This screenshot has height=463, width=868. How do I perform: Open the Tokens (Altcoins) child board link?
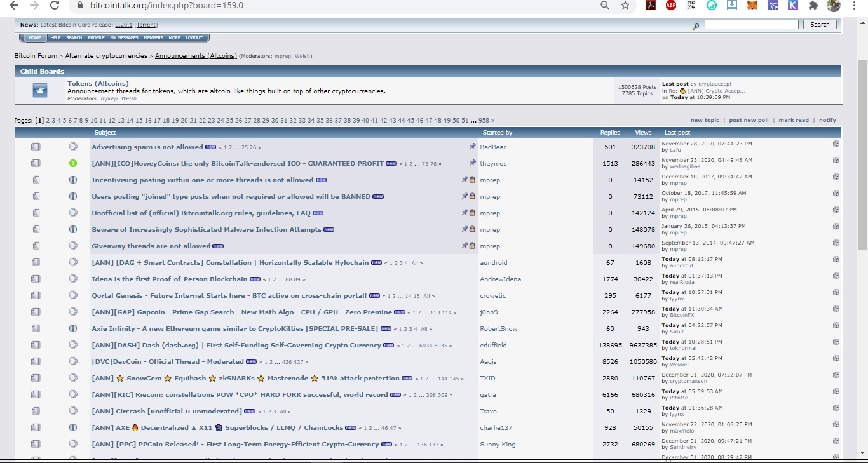[98, 83]
